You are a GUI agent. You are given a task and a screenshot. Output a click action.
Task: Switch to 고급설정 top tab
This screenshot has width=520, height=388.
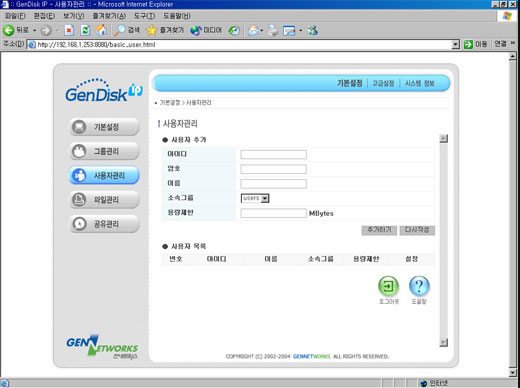383,83
